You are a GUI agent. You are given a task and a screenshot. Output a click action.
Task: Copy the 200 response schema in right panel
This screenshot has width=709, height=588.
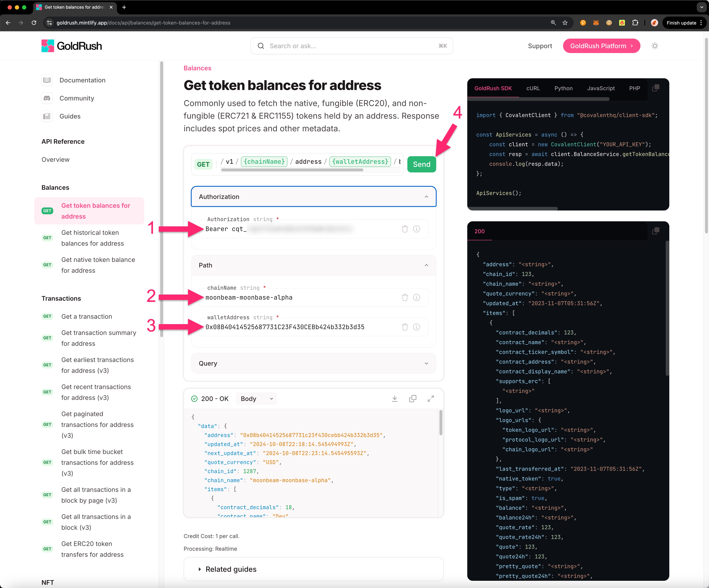click(656, 231)
